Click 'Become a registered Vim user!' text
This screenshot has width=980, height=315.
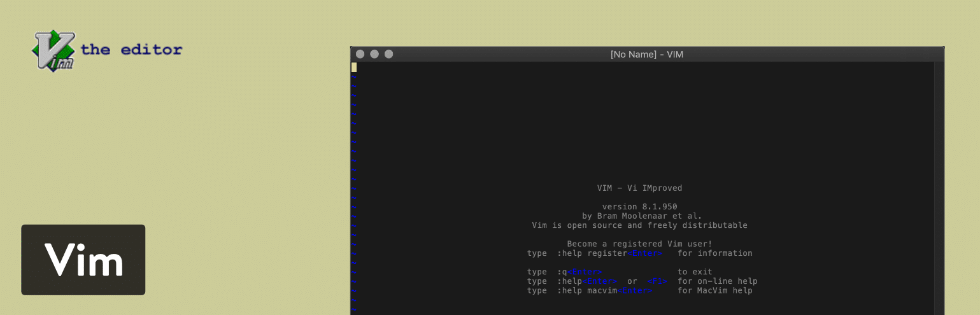(639, 244)
